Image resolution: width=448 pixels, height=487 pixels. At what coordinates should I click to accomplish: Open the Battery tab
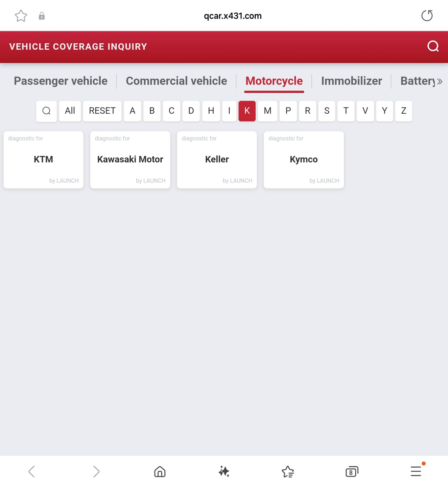coord(418,81)
